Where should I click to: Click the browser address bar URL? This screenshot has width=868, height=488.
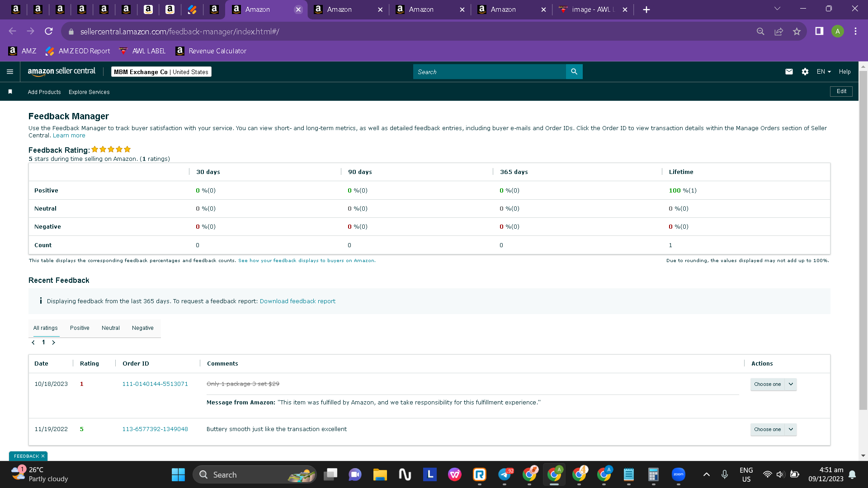179,32
